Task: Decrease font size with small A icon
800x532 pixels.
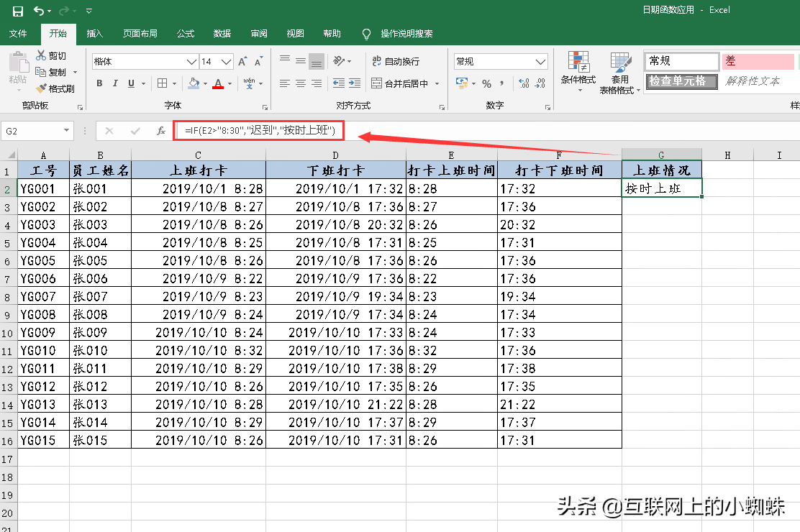Action: 258,62
